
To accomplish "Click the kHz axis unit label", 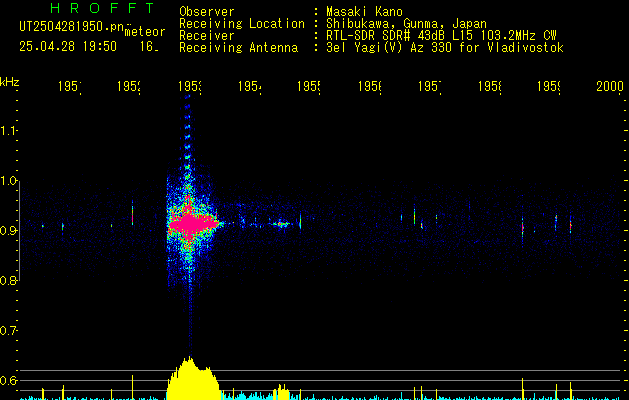I will (x=10, y=82).
